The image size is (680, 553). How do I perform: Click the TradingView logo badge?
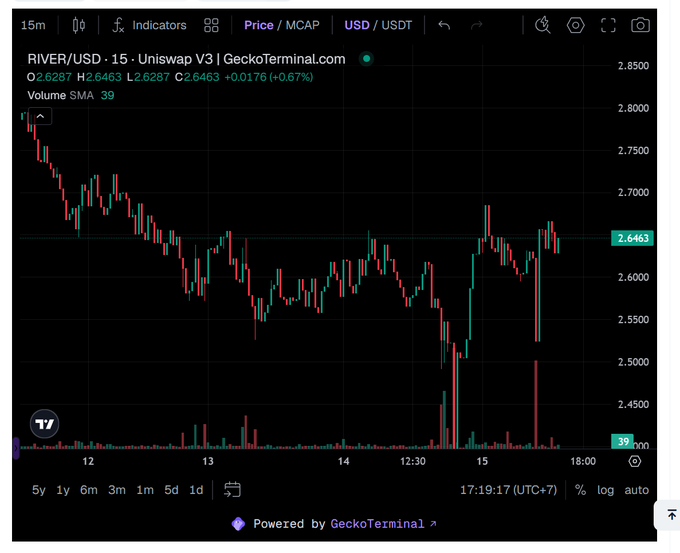pos(44,424)
